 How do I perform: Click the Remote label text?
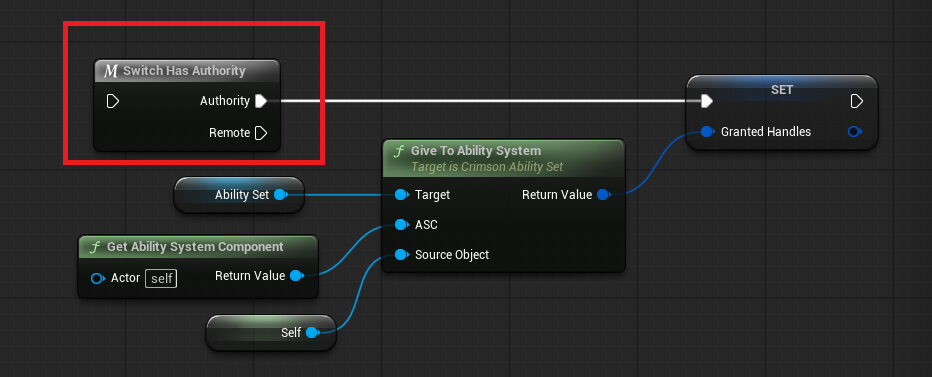pos(229,133)
